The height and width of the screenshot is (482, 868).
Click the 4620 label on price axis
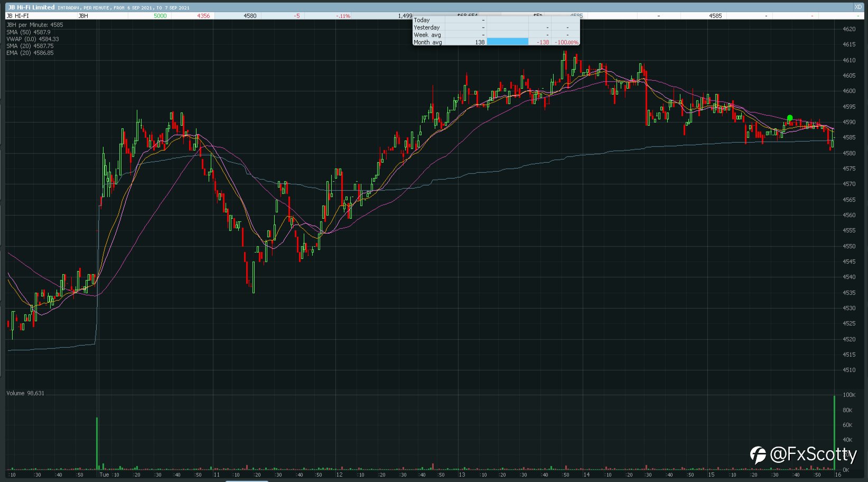coord(849,29)
